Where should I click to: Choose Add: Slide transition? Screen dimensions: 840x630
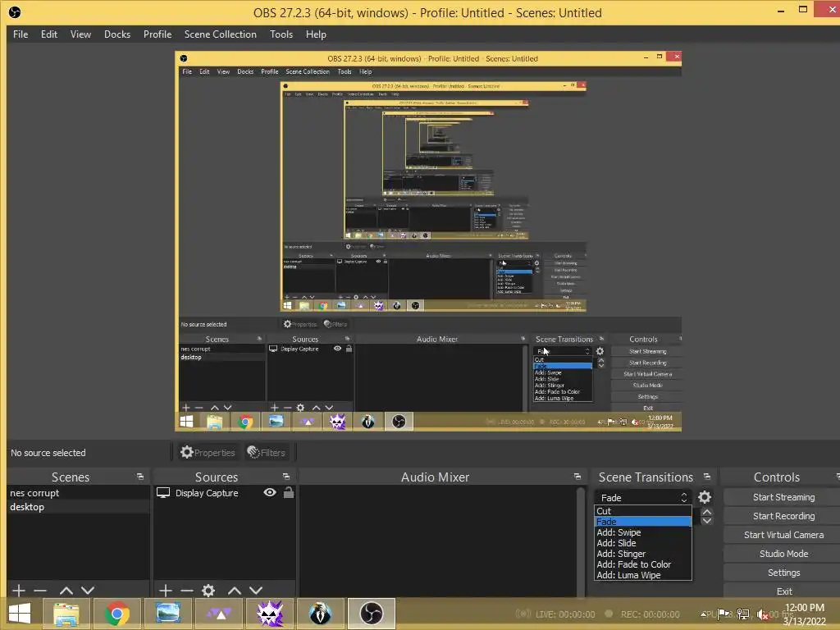coord(643,543)
